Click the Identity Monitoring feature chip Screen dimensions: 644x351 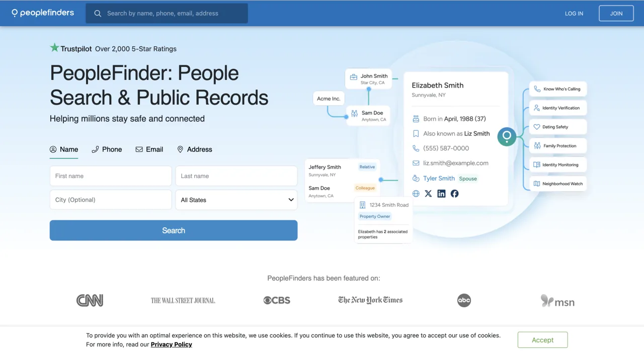[x=558, y=165]
